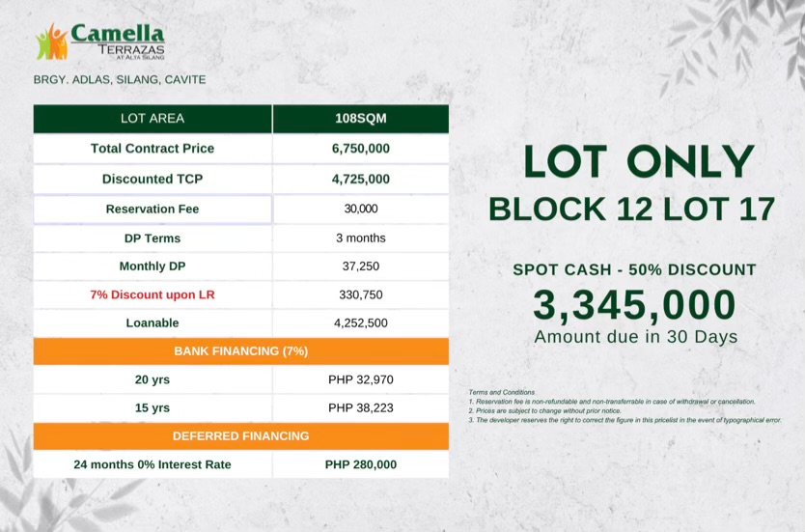Click the orange BANK FINANCING (7%) bar
The image size is (805, 532).
[x=241, y=351]
